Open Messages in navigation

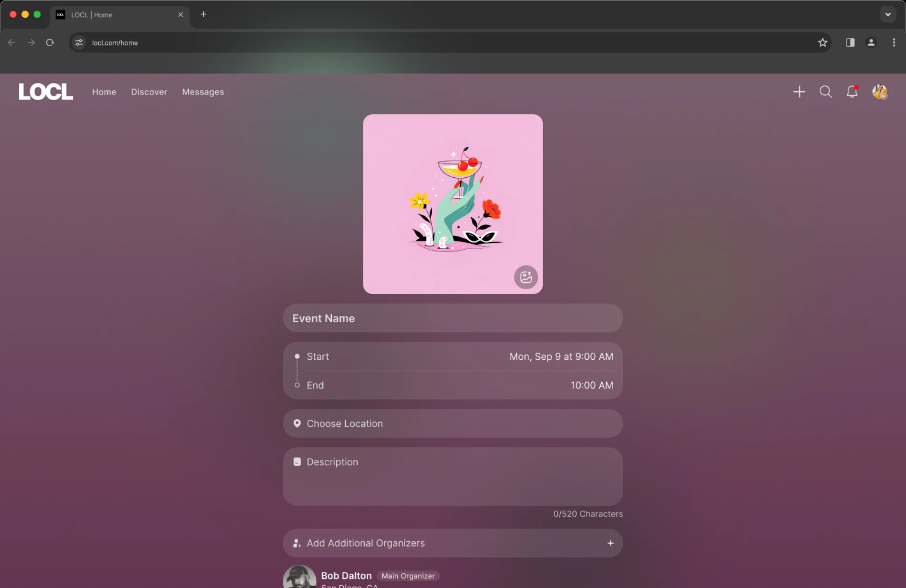point(203,92)
